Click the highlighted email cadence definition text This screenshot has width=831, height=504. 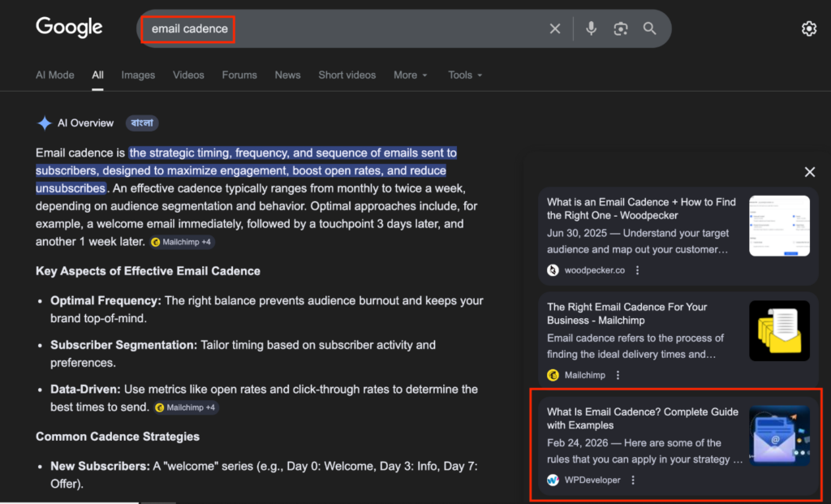(x=246, y=170)
